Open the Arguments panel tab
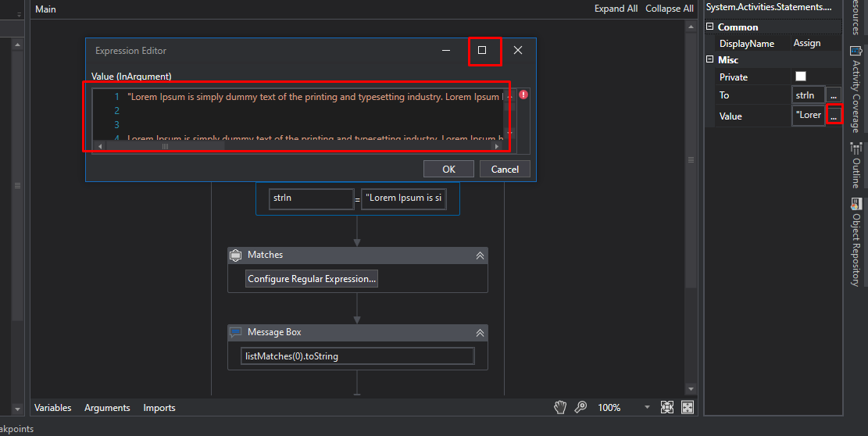 [107, 408]
